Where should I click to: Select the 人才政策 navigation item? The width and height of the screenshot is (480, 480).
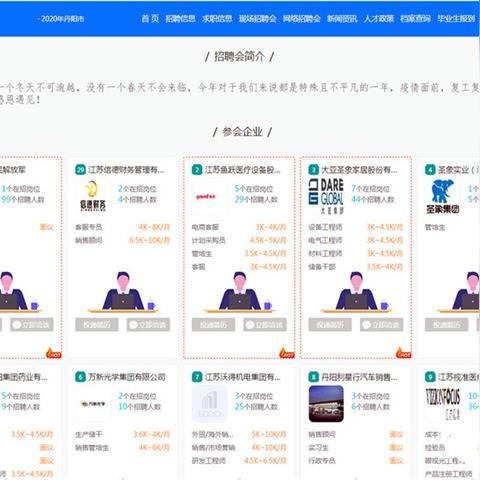point(379,19)
